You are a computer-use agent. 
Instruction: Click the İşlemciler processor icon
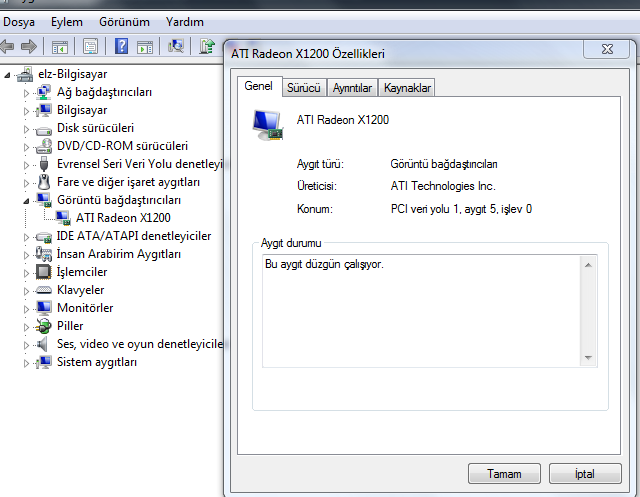pyautogui.click(x=44, y=272)
